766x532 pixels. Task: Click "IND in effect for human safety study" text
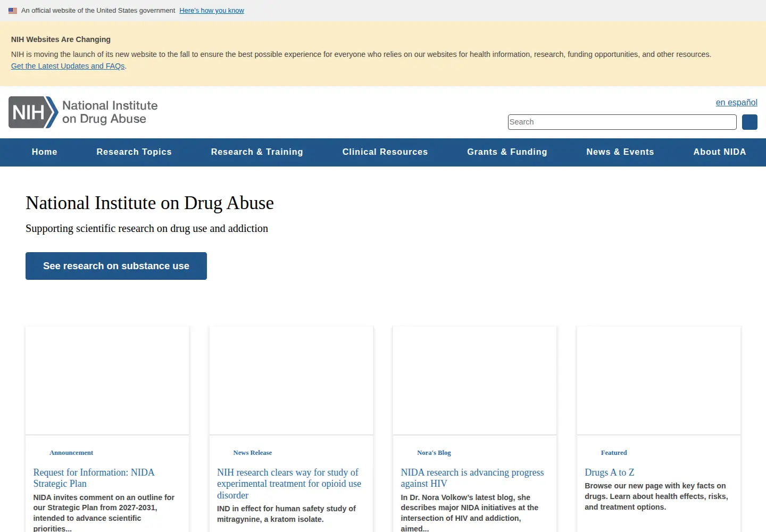click(x=286, y=514)
